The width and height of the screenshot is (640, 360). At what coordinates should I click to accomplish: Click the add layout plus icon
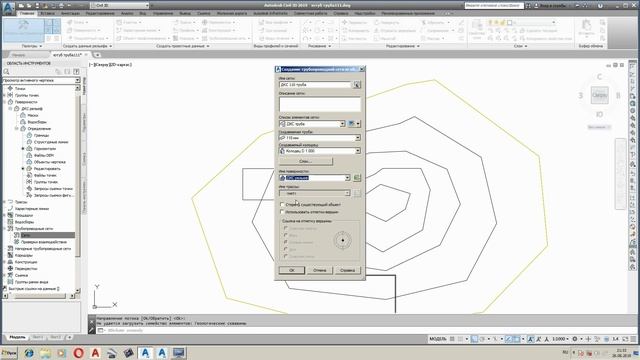coord(69,338)
